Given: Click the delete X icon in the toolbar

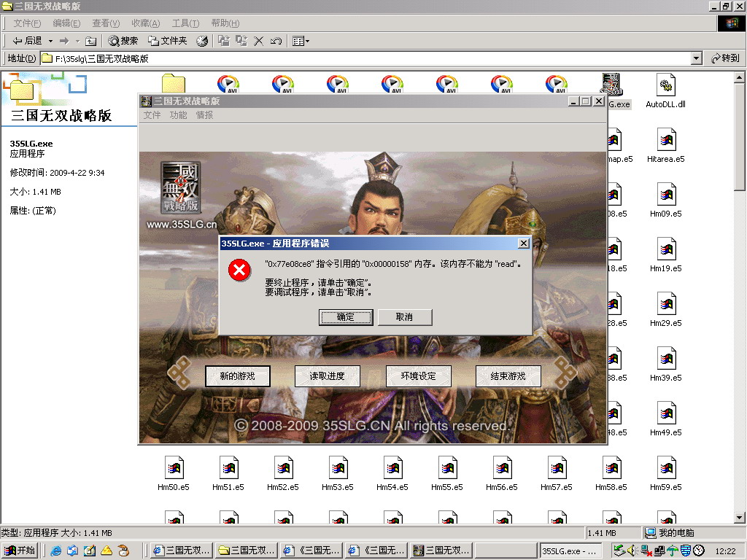Looking at the screenshot, I should click(x=258, y=41).
